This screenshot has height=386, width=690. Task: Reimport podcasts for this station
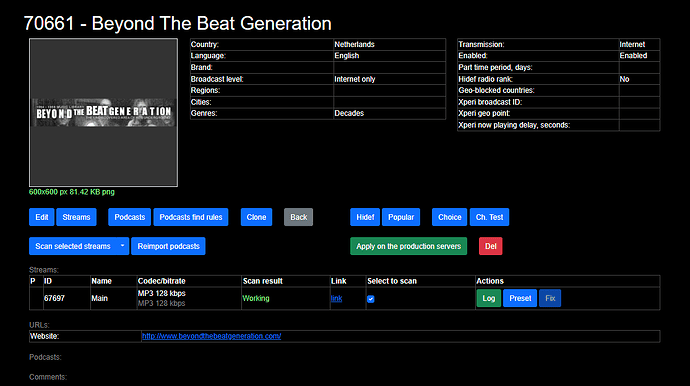(x=168, y=246)
